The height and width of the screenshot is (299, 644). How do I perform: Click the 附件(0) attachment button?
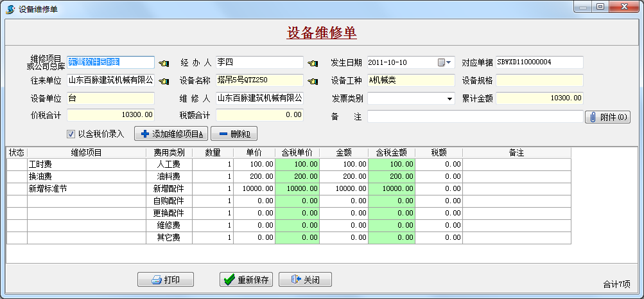click(608, 117)
